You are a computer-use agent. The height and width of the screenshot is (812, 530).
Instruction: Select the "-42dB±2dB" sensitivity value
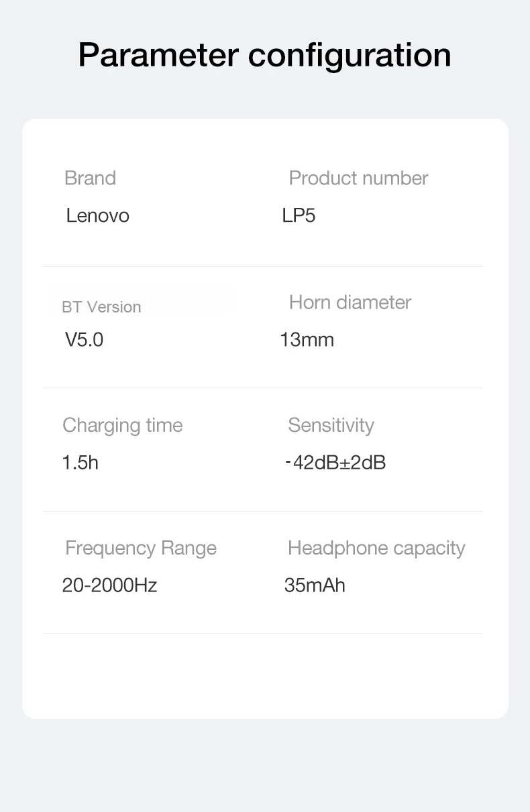pos(335,463)
